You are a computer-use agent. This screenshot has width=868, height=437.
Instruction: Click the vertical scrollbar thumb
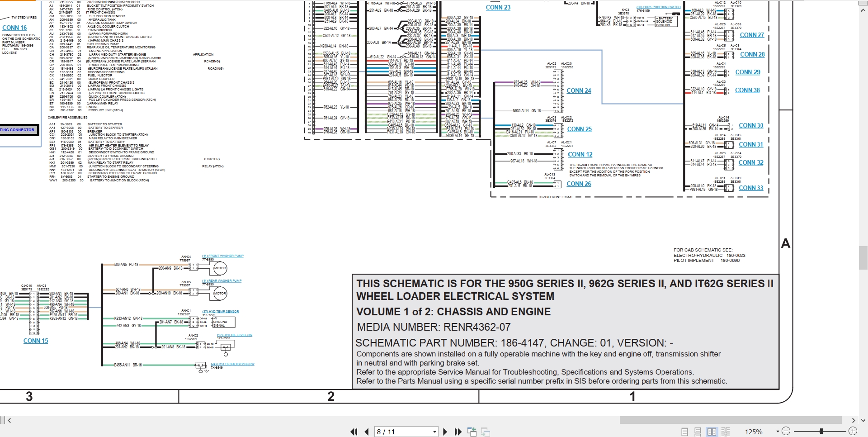point(863,258)
